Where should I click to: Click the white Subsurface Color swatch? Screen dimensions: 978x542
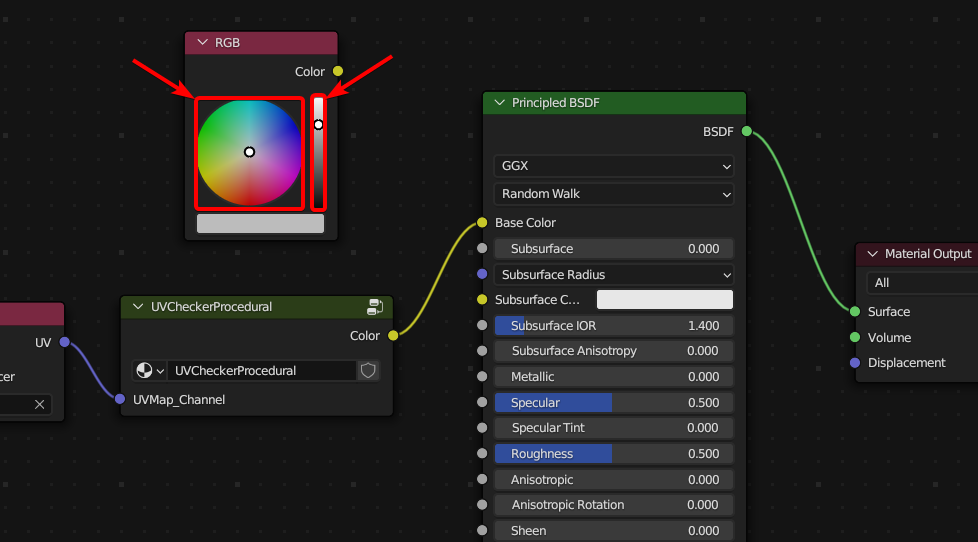665,299
